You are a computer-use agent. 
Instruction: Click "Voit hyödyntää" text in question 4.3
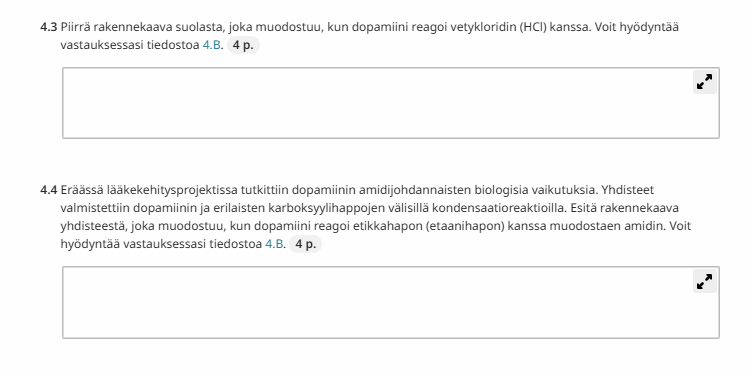pos(637,27)
